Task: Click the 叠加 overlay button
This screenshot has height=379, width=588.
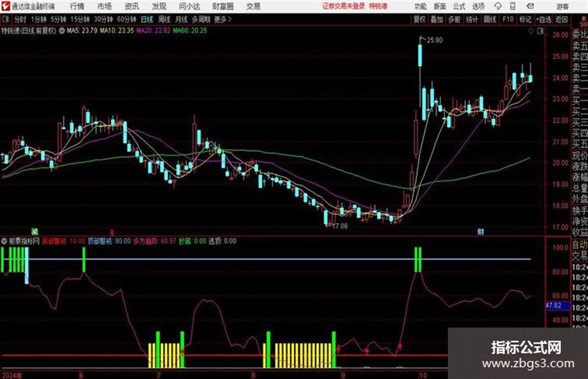Action: (437, 19)
